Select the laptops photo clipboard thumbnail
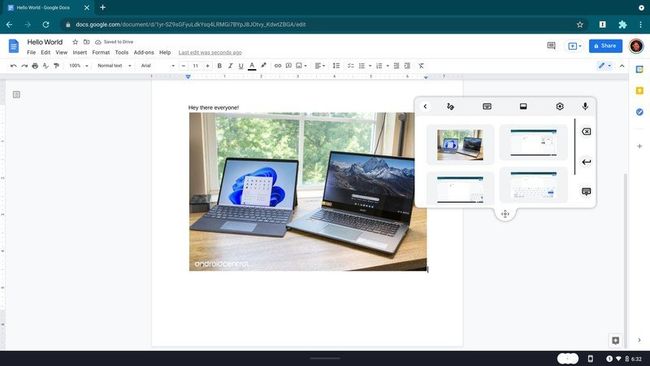This screenshot has width=650, height=366. (460, 145)
